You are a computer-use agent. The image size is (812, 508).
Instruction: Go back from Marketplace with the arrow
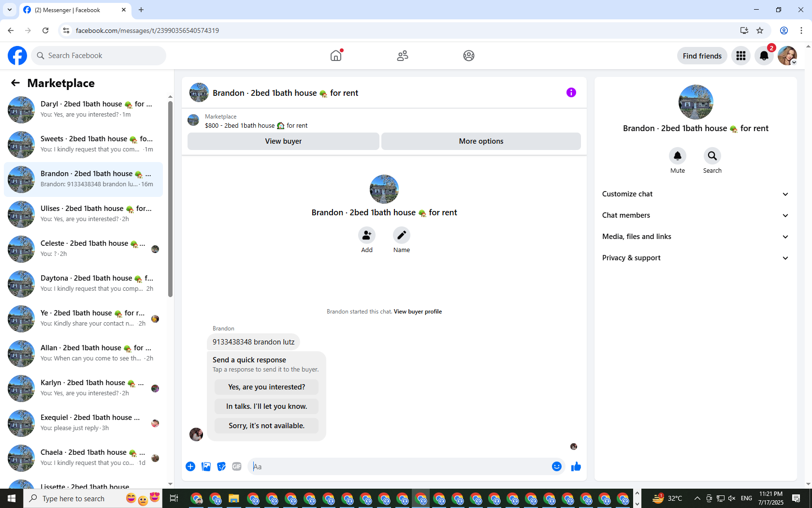15,83
